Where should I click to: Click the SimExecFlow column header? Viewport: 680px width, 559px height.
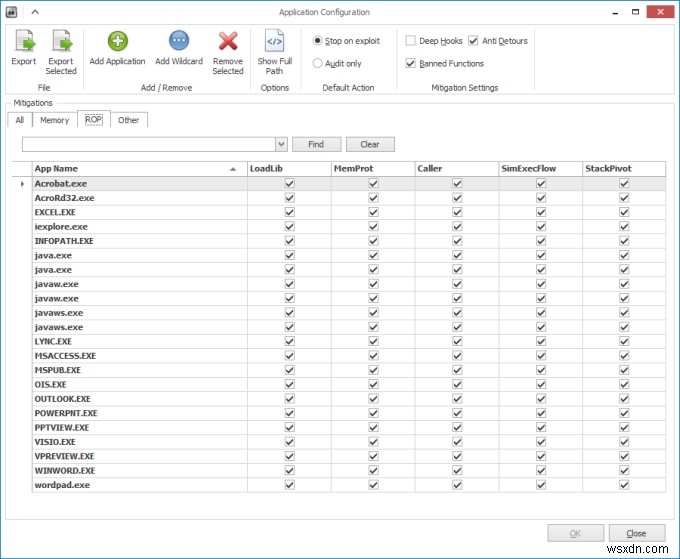(540, 169)
